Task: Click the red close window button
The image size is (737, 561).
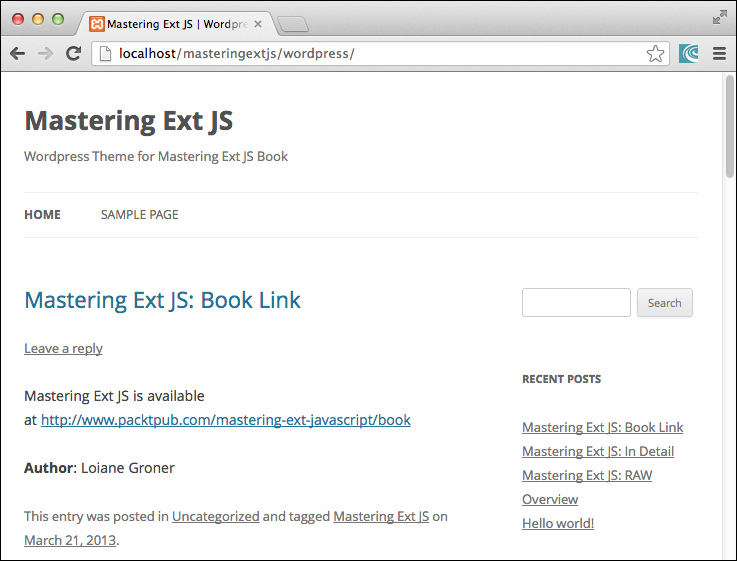Action: coord(18,19)
